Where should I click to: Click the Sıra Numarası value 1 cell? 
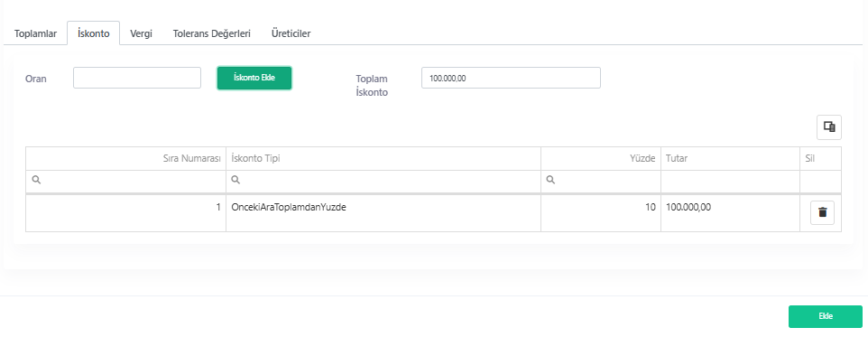point(125,213)
